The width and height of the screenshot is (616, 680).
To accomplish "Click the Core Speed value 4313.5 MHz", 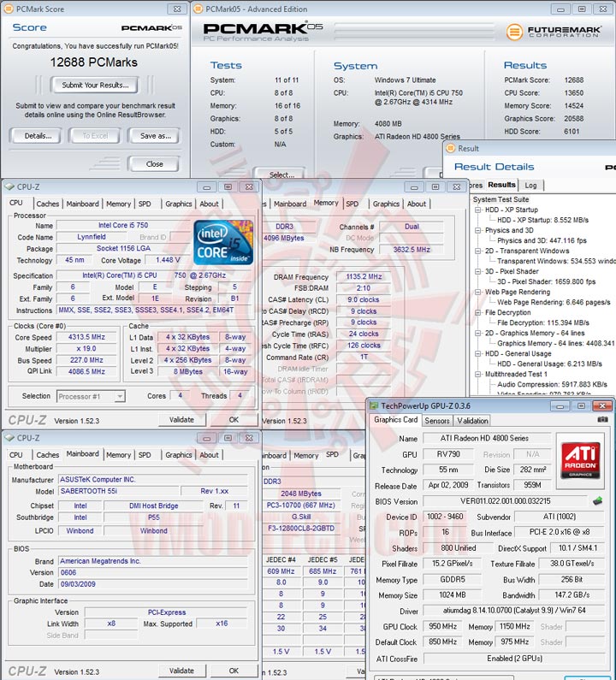I will (86, 337).
